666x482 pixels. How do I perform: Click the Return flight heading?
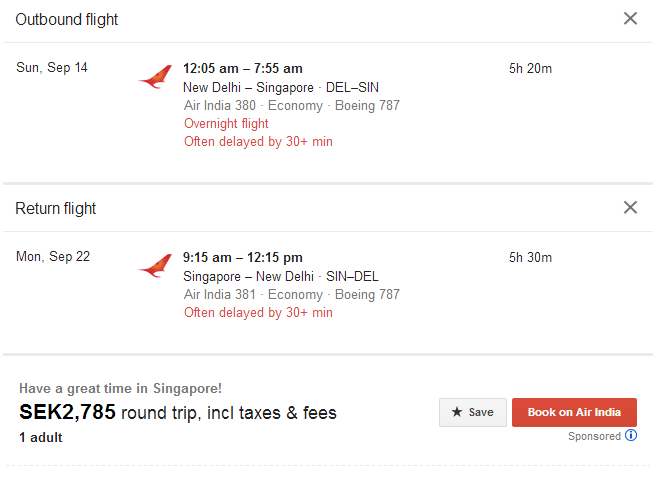point(56,209)
